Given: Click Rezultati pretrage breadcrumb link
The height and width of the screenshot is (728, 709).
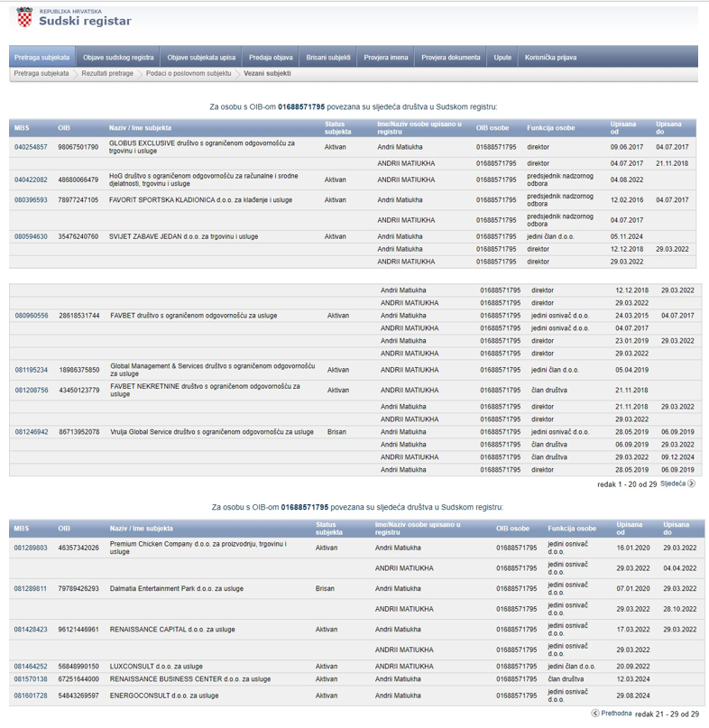Looking at the screenshot, I should 107,73.
